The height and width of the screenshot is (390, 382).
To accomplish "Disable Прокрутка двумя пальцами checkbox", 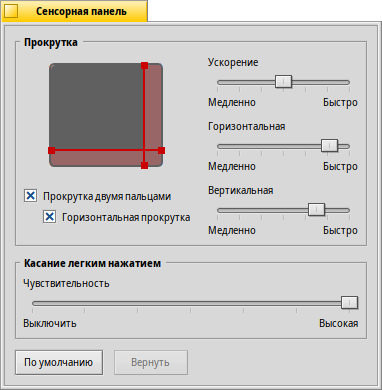I will pos(31,196).
